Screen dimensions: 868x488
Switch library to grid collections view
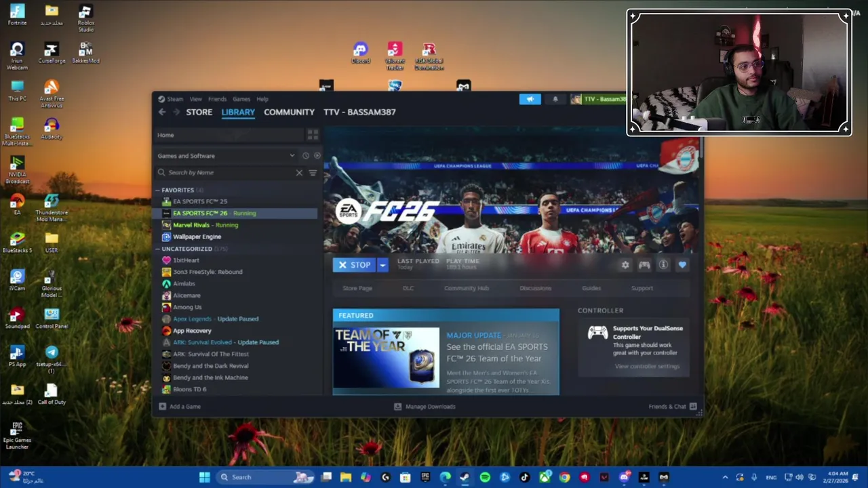[x=313, y=135]
